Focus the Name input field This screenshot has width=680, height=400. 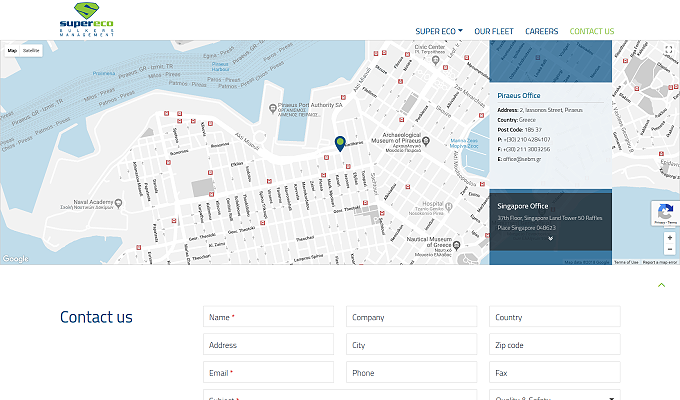pos(268,317)
